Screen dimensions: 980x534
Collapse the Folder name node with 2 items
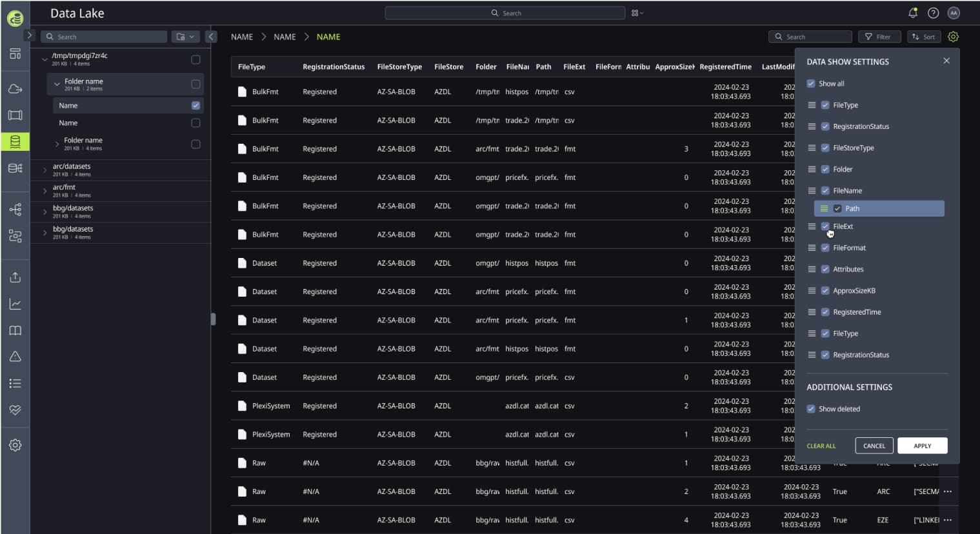click(x=57, y=84)
